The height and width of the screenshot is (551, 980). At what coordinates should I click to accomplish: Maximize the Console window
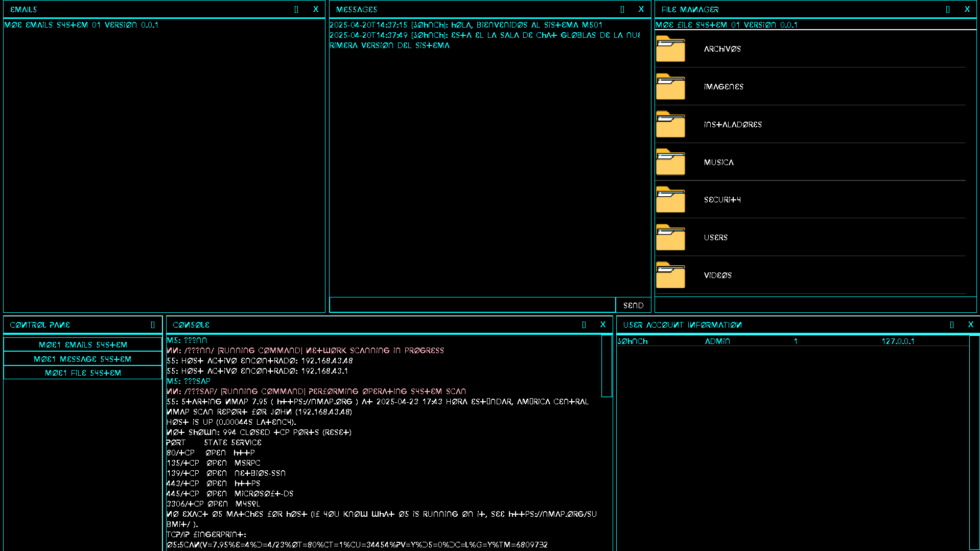(584, 325)
